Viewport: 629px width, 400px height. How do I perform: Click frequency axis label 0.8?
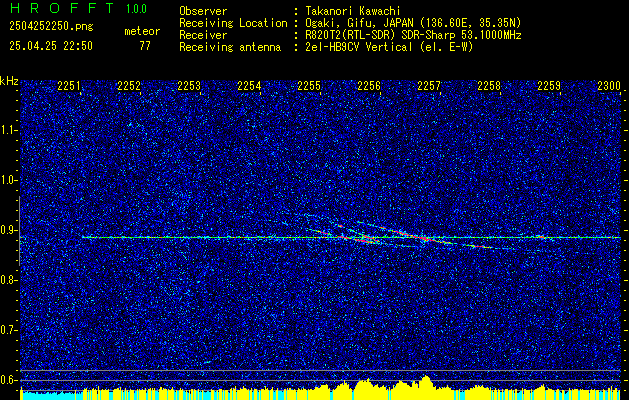pyautogui.click(x=8, y=280)
